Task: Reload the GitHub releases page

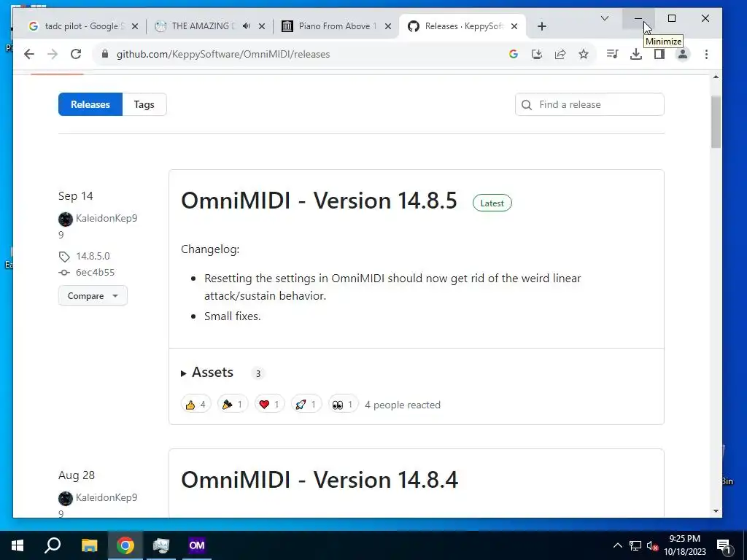Action: 76,54
